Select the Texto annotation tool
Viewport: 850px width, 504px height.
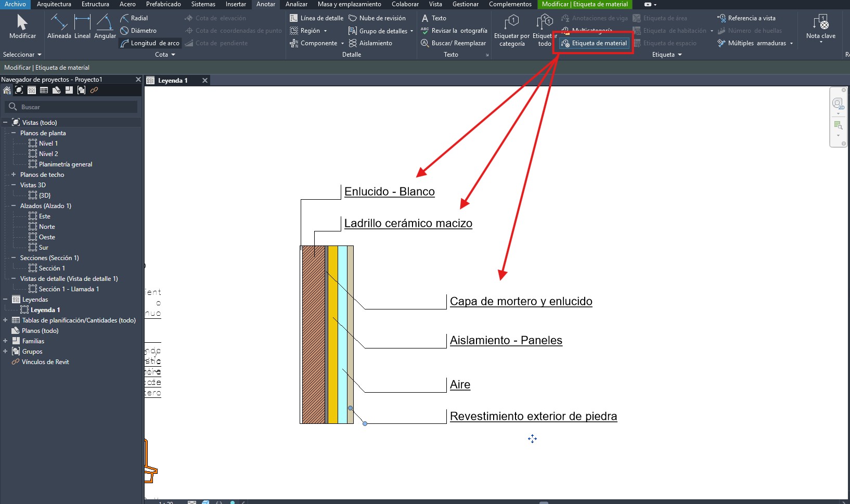click(x=434, y=18)
